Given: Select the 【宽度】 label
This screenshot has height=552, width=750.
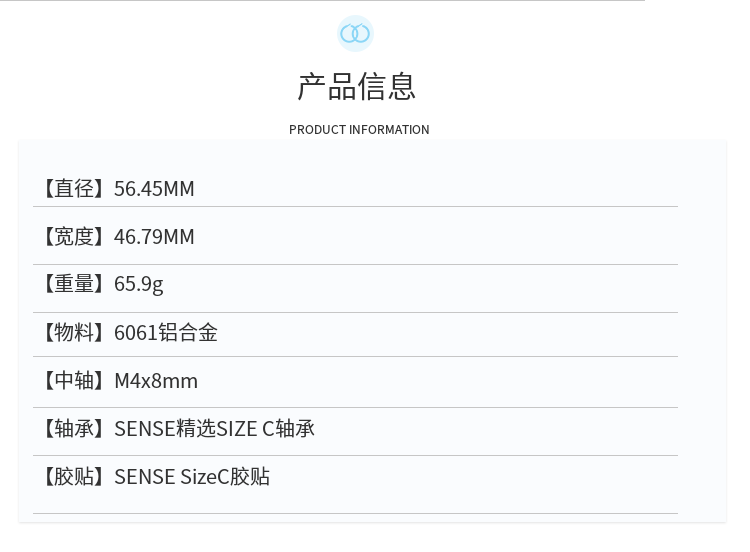Looking at the screenshot, I should coord(74,236).
